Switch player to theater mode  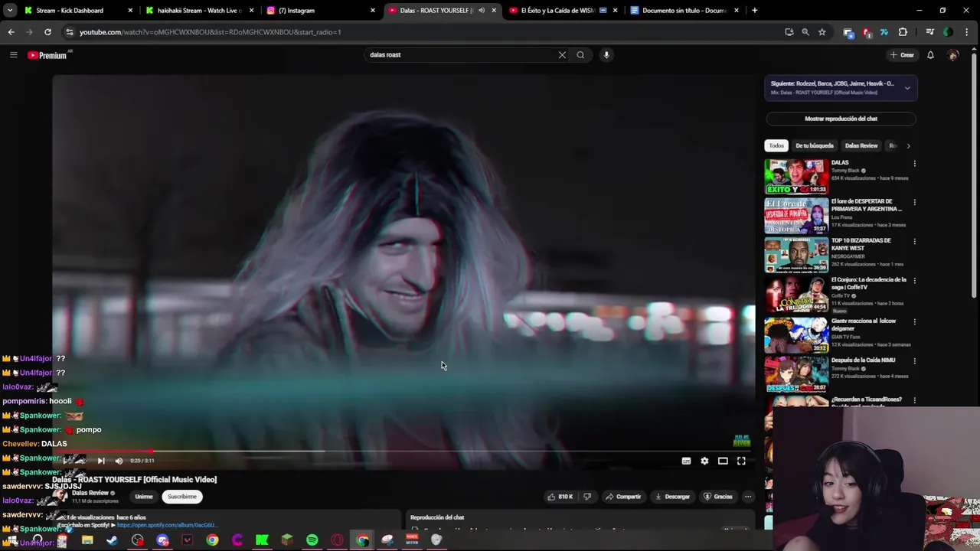[723, 461]
